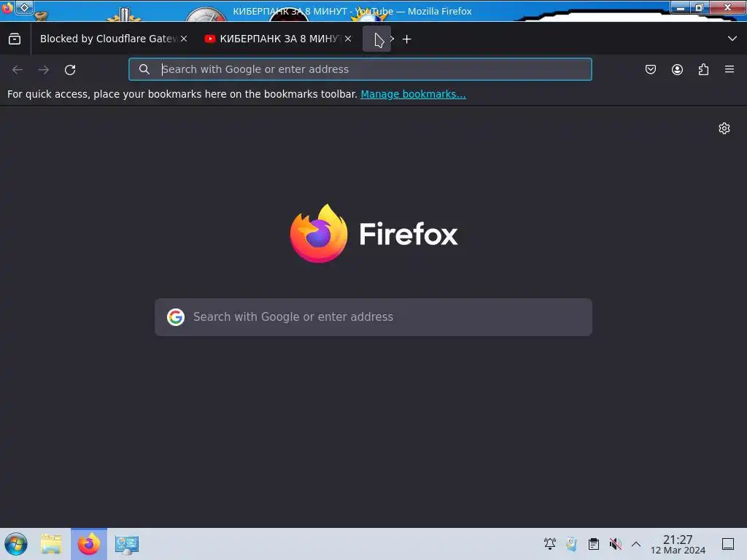747x560 pixels.
Task: Personalize new tab with gear icon
Action: coord(724,128)
